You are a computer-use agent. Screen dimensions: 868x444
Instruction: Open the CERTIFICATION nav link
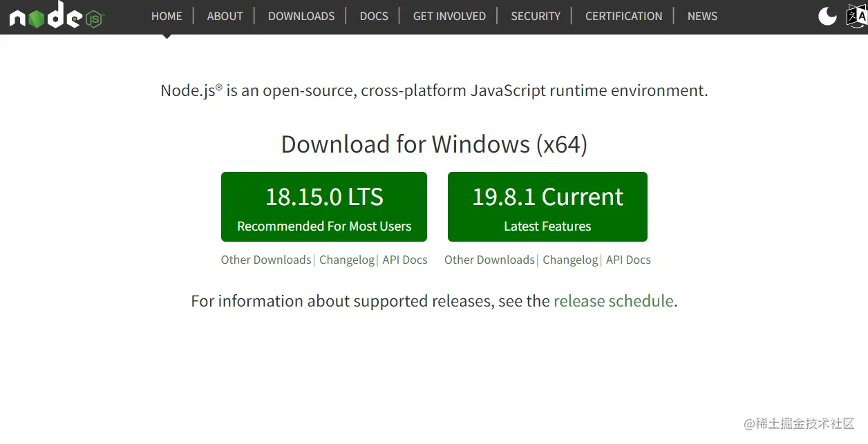pos(623,16)
